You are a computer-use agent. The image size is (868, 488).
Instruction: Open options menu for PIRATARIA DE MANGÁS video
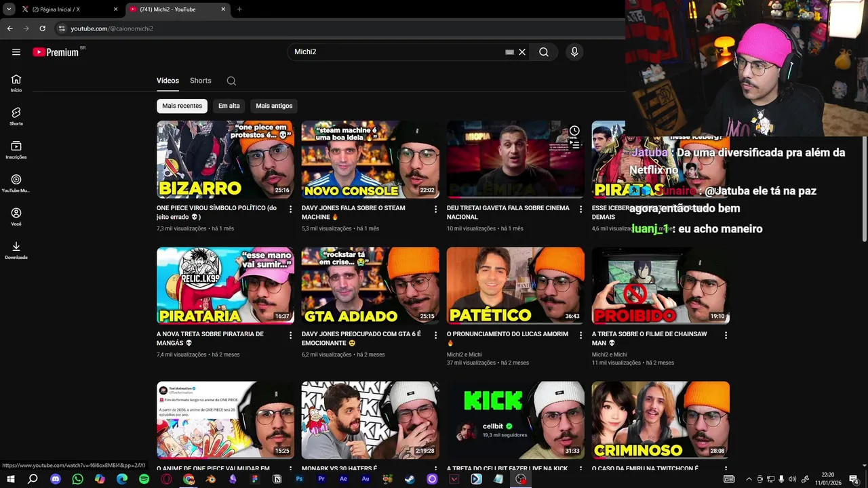290,335
